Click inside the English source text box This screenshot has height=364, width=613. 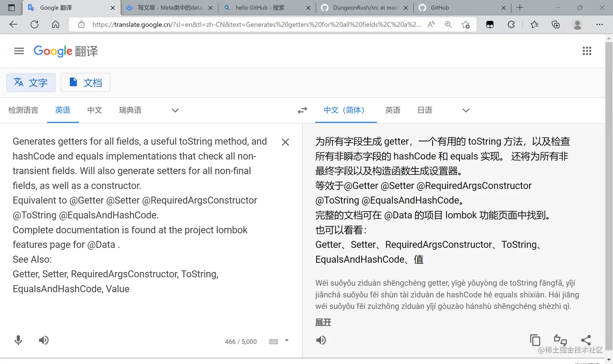(140, 215)
